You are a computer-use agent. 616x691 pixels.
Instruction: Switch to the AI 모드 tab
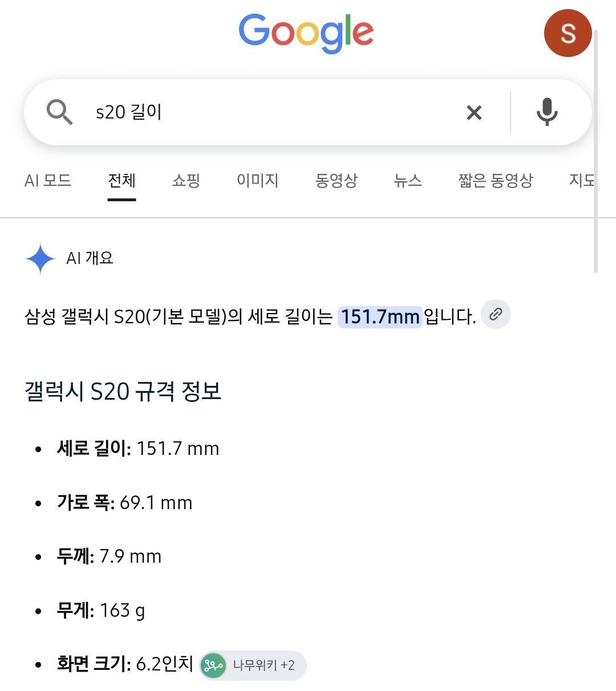pyautogui.click(x=48, y=181)
